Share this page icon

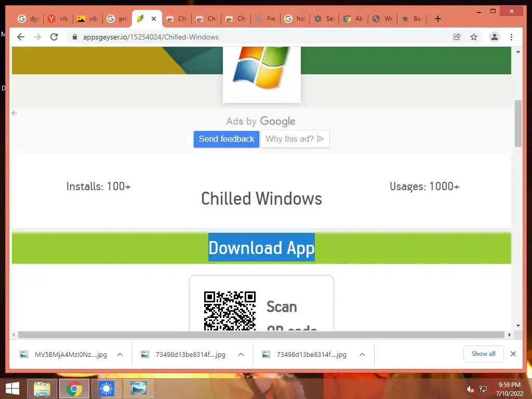(457, 37)
